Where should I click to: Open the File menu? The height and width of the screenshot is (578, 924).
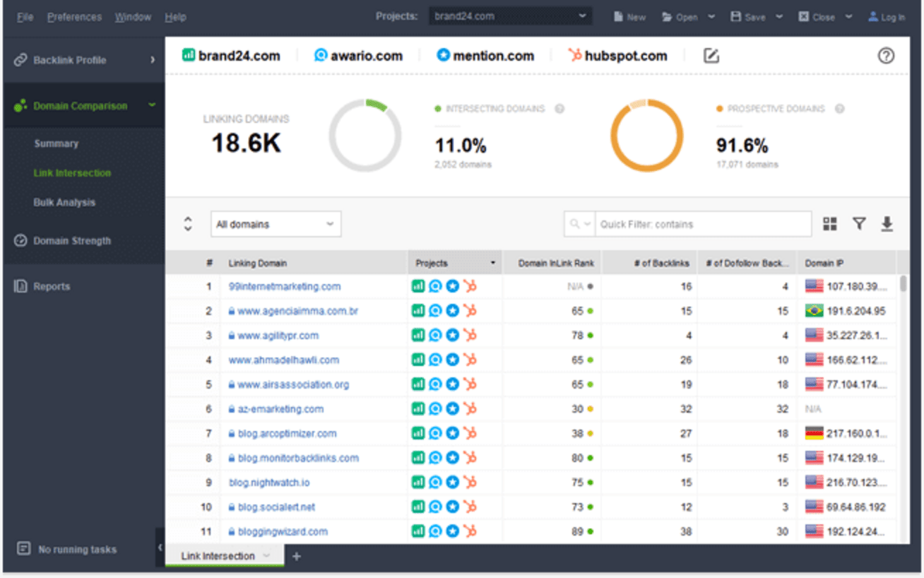click(x=25, y=17)
